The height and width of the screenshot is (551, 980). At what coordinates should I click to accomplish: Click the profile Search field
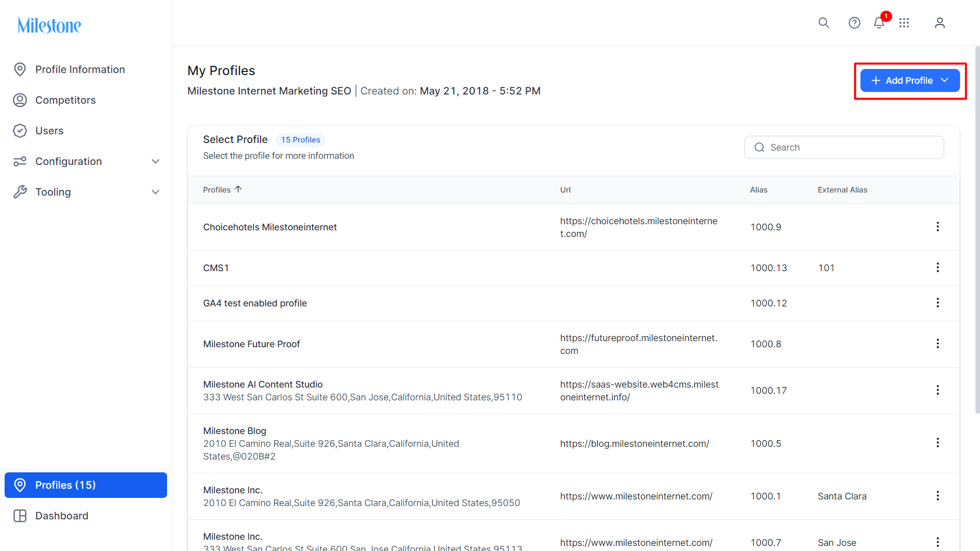pos(844,148)
